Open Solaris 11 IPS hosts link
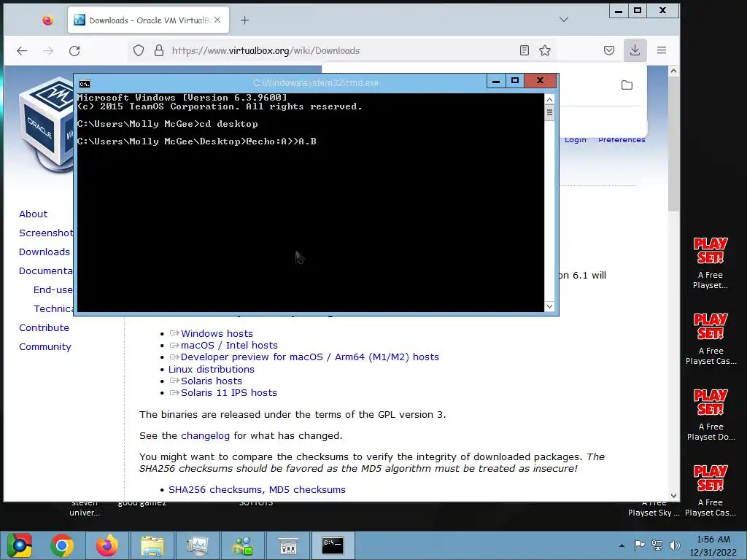Viewport: 747px width, 560px height. pyautogui.click(x=228, y=392)
